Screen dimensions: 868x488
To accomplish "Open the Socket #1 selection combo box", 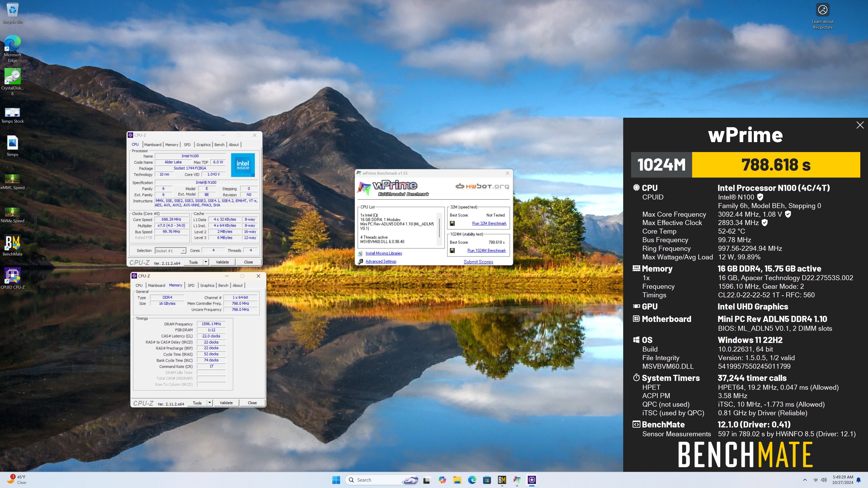I will point(170,251).
